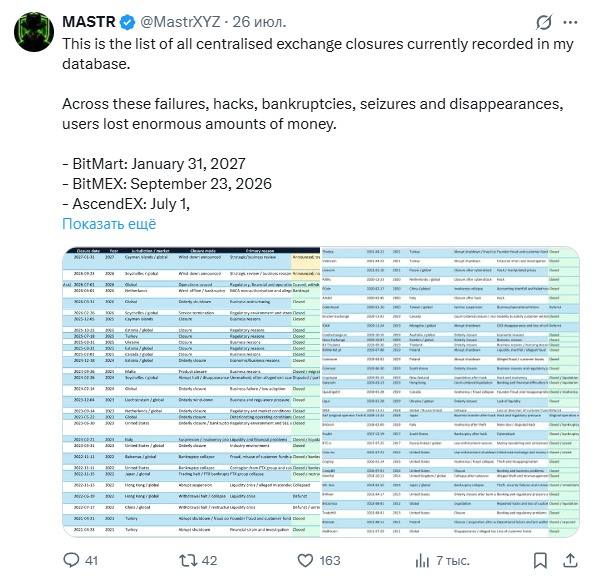596x581 pixels.
Task: Retweet using the repost arrows icon
Action: (x=188, y=560)
